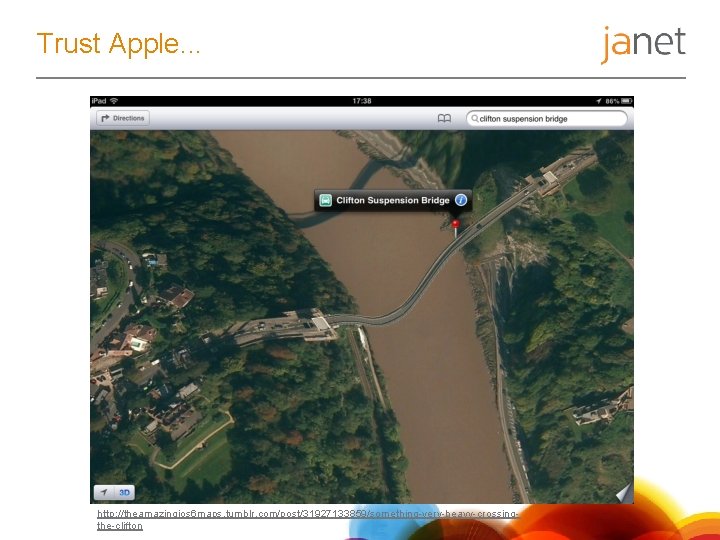Open the bookmarks book icon
The height and width of the screenshot is (540, 720).
[x=444, y=118]
